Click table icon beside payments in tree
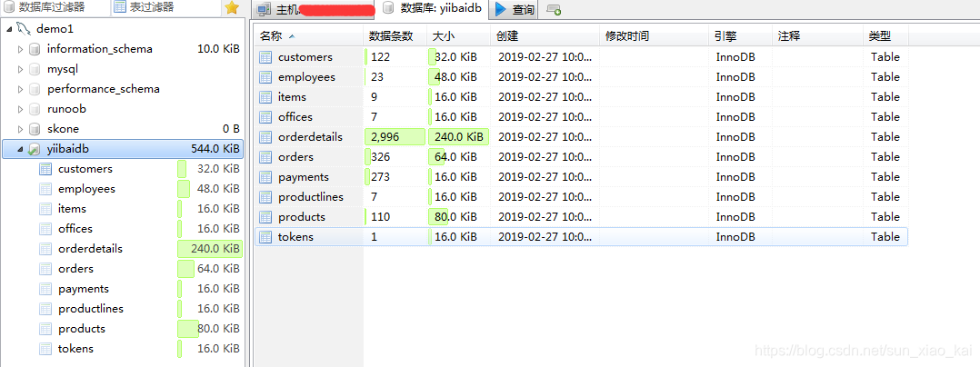The width and height of the screenshot is (980, 367). (45, 288)
